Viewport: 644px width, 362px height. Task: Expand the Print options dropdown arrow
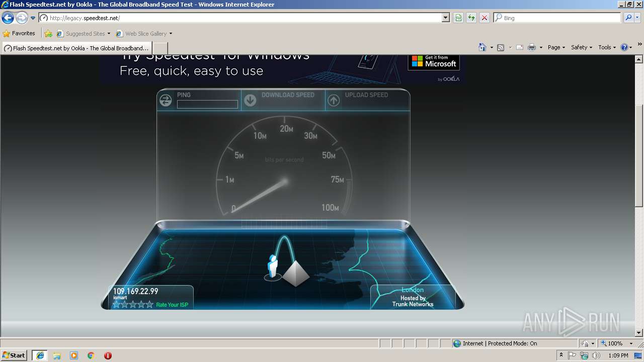[x=541, y=48]
